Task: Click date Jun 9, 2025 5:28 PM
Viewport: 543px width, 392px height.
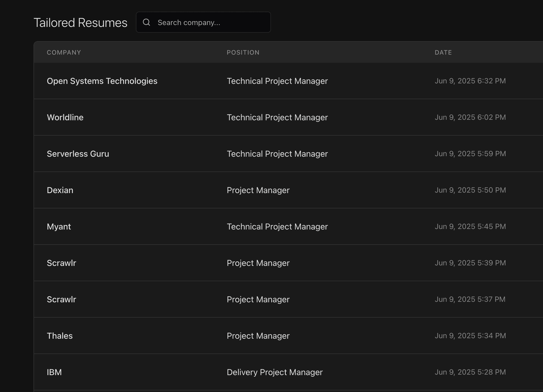Action: coord(470,372)
